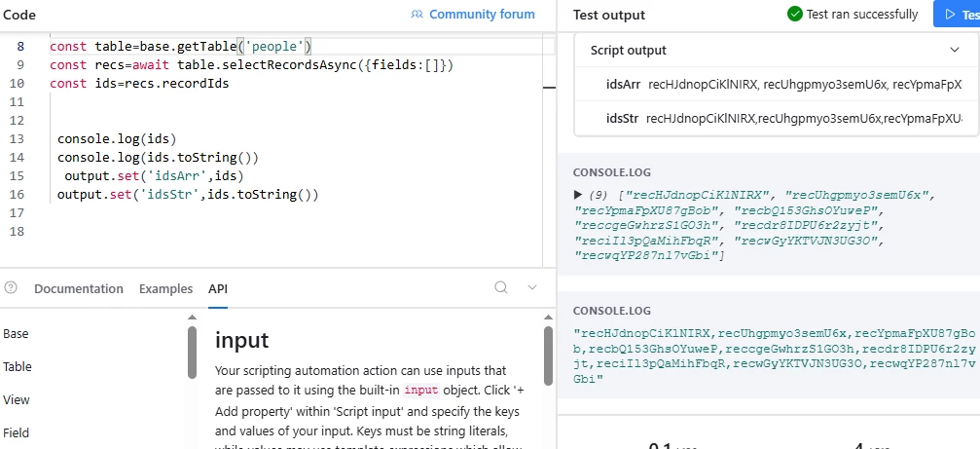
Task: Click the idsStr output row
Action: [x=777, y=118]
